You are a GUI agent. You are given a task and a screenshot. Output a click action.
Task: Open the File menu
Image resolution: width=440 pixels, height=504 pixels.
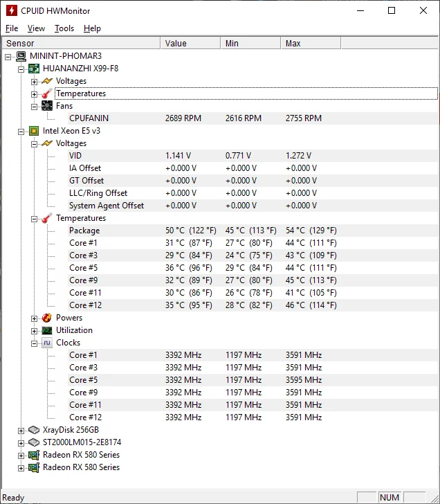(12, 28)
